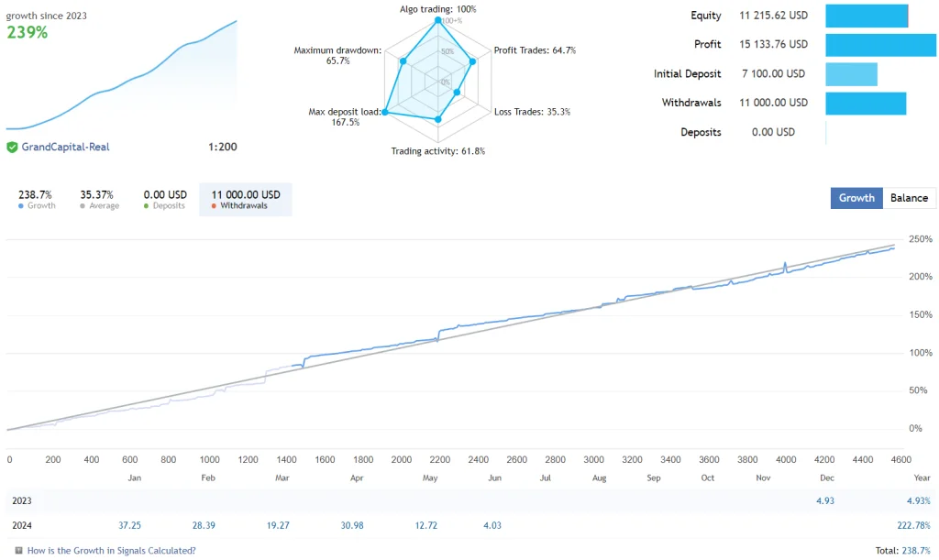939x560 pixels.
Task: Switch to the Balance chart tab
Action: [x=909, y=198]
